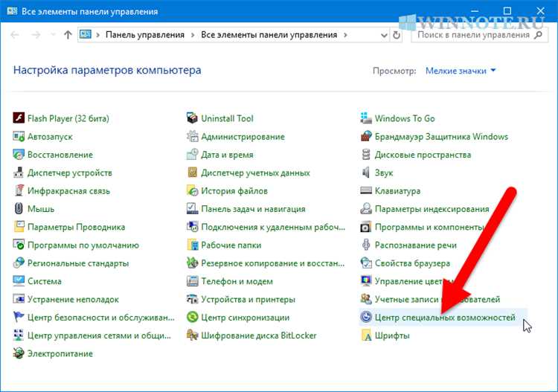This screenshot has height=392, width=558.
Task: Open Свойства браузера link
Action: [412, 263]
